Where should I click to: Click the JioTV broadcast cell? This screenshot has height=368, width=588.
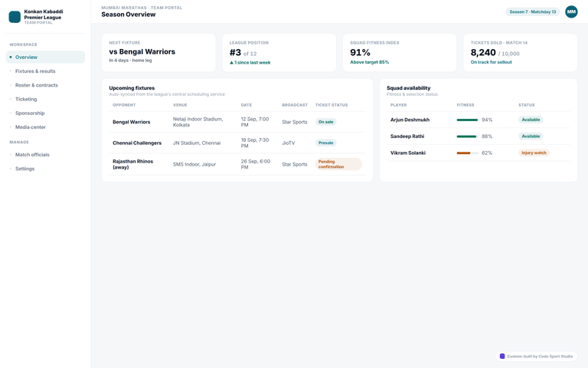pos(289,143)
